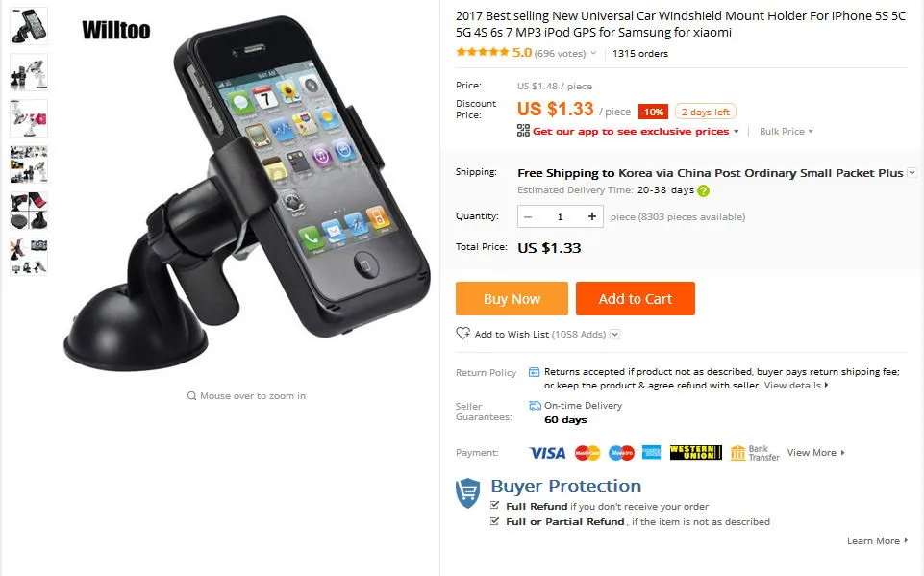Viewport: 924px width, 576px height.
Task: Click the Buy Now button
Action: [512, 298]
